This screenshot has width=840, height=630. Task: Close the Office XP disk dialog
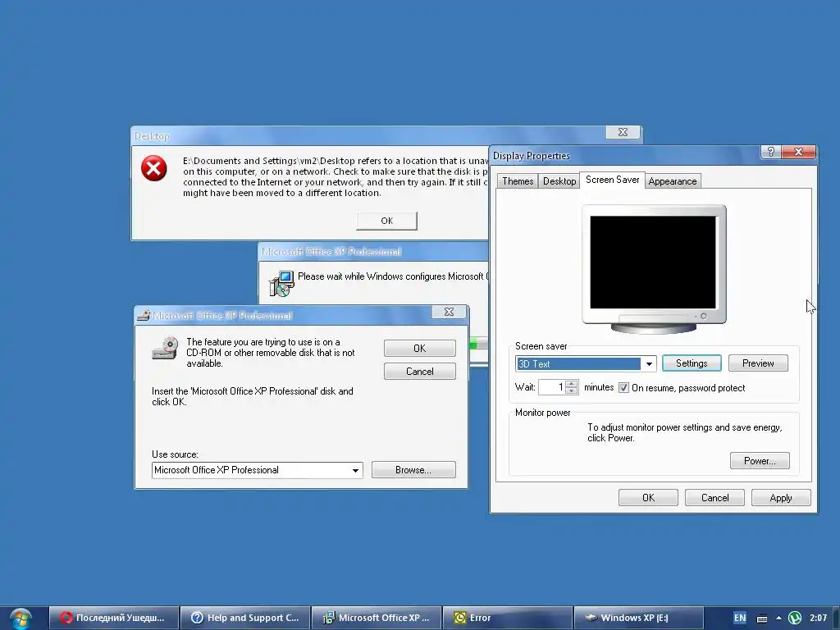tap(449, 312)
